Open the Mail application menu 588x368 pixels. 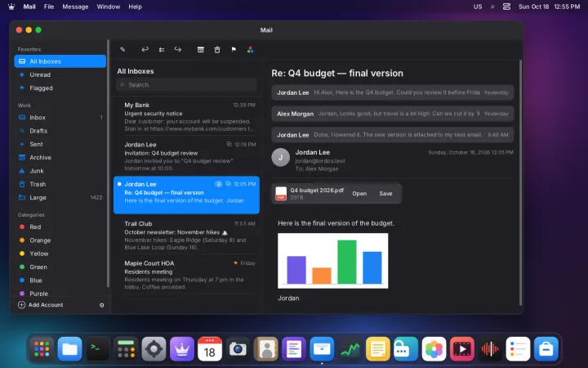29,7
